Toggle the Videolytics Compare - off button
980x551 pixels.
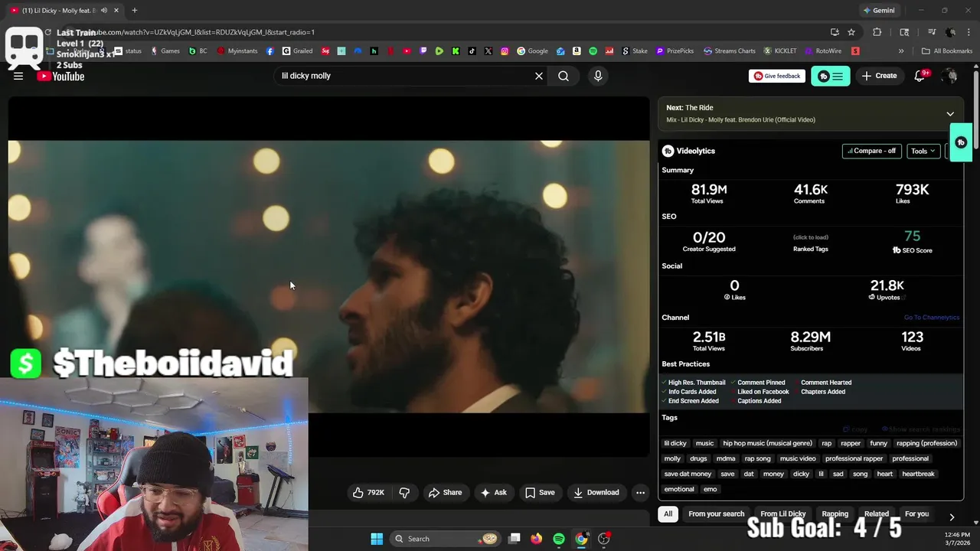point(872,151)
